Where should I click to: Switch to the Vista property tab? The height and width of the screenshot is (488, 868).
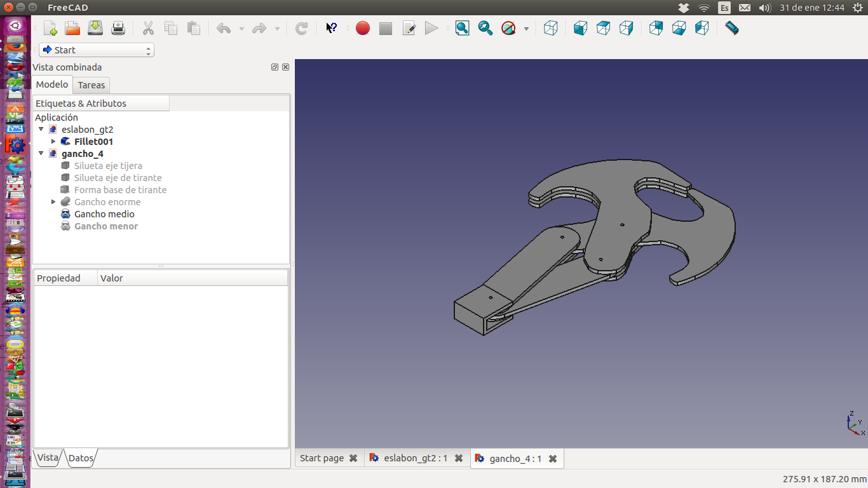pyautogui.click(x=48, y=457)
